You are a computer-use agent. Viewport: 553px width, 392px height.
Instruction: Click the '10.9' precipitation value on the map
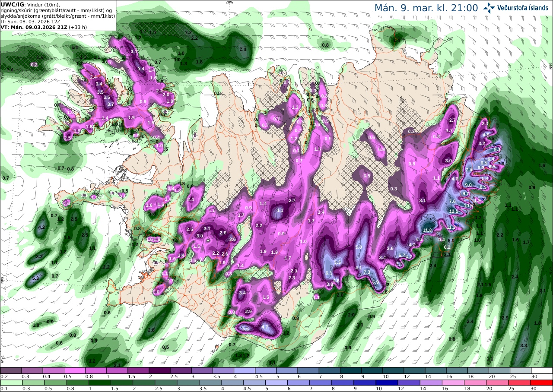point(468,205)
